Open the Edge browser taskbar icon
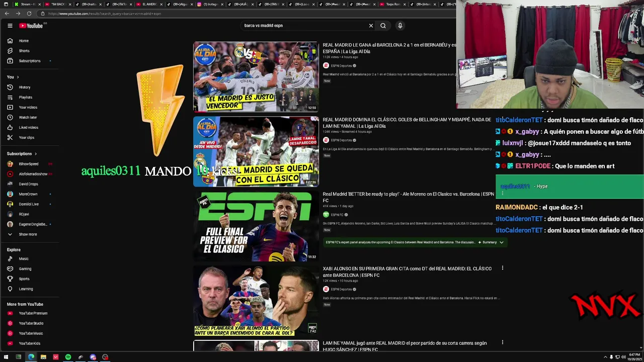644x362 pixels. click(x=31, y=357)
